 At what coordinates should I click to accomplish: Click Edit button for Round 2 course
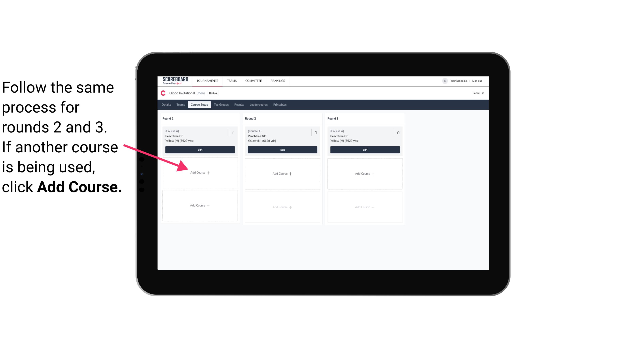click(x=282, y=150)
